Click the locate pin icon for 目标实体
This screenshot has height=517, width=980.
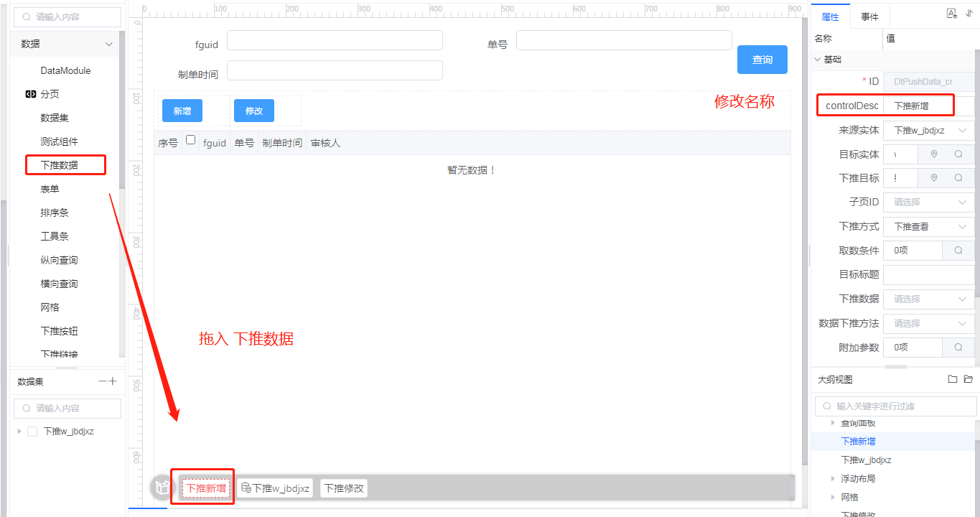click(x=934, y=154)
